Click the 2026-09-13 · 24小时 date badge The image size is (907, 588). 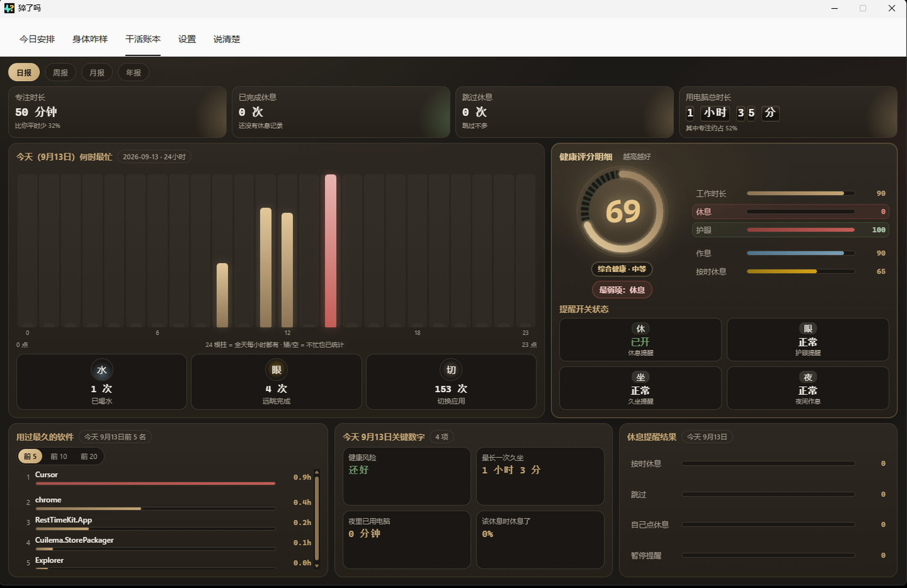tap(154, 157)
